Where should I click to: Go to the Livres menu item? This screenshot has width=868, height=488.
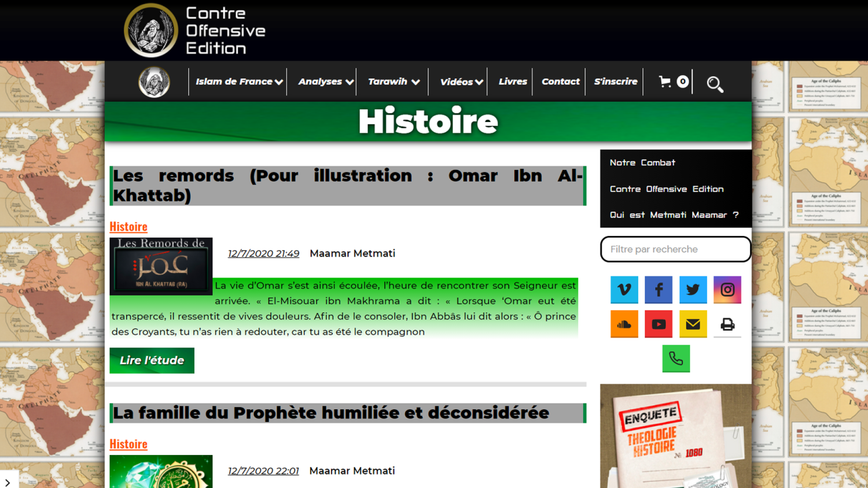pos(513,82)
